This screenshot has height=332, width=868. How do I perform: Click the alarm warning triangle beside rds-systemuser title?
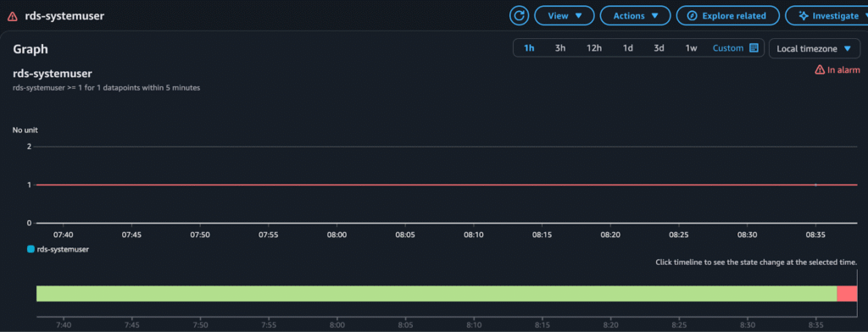12,17
